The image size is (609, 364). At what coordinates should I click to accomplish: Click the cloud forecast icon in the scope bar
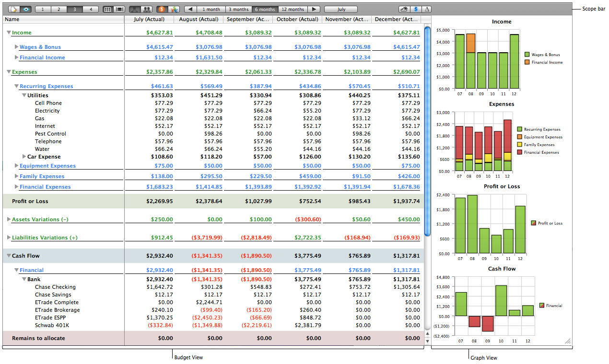click(x=405, y=9)
